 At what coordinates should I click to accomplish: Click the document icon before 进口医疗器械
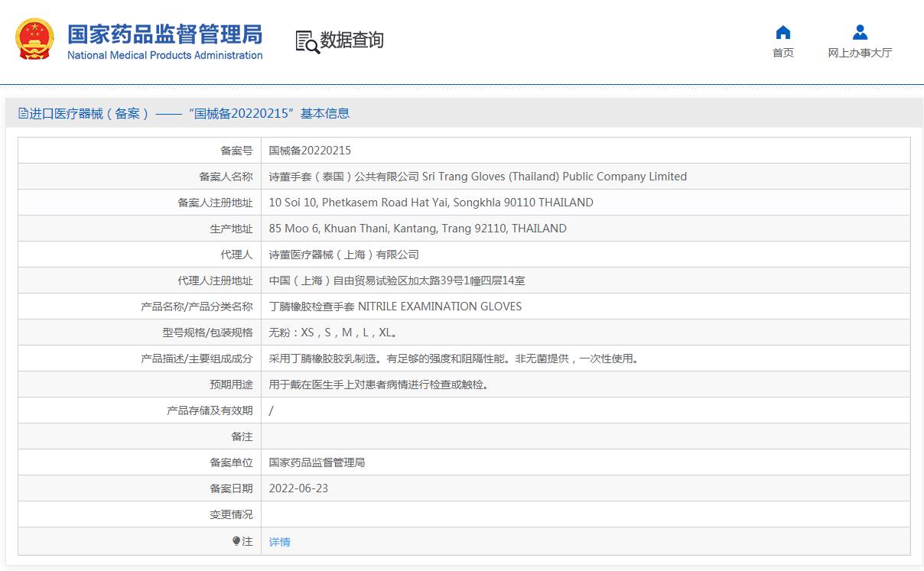pos(23,113)
